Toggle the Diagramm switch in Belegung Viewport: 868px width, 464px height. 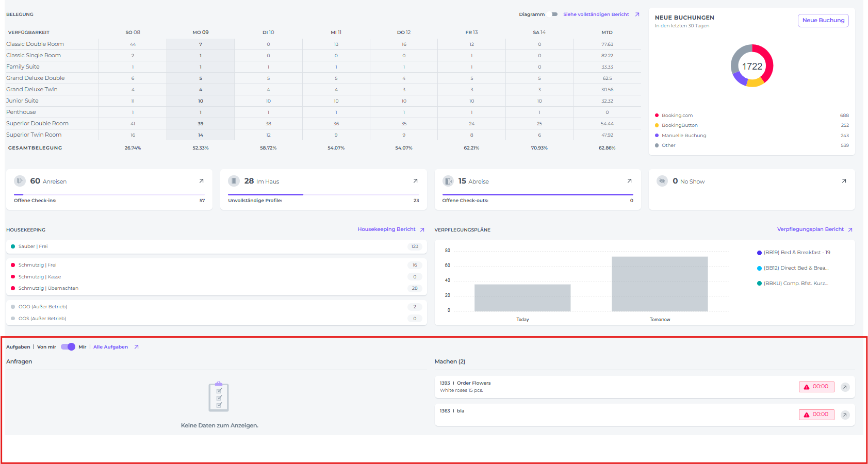tap(554, 14)
